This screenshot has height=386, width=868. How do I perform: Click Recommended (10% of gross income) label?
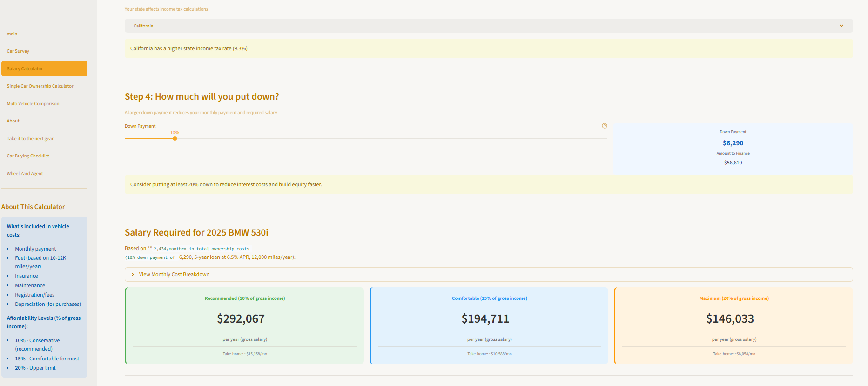tap(245, 298)
